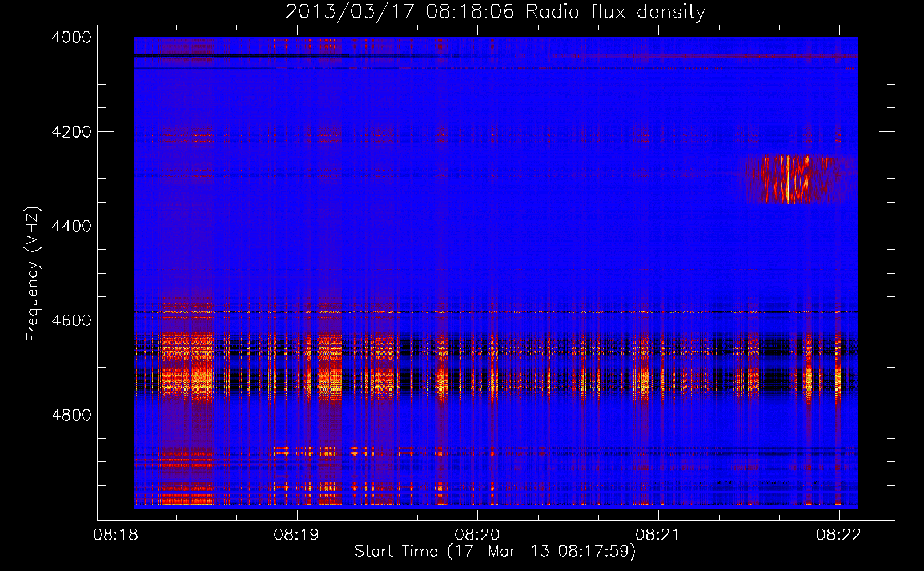
Task: Select the 4600 frequency tick label
Action: [71, 320]
